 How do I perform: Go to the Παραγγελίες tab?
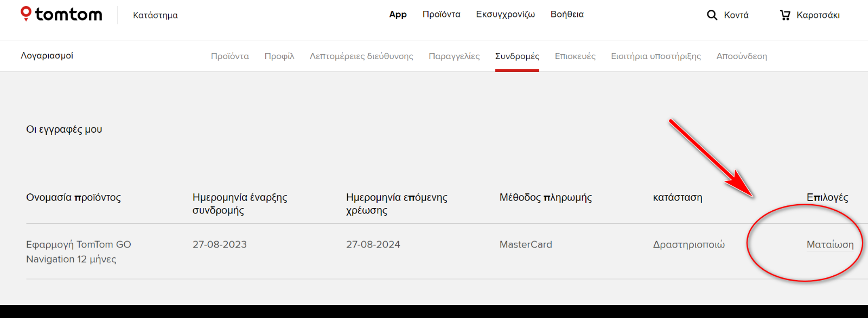[x=454, y=56]
